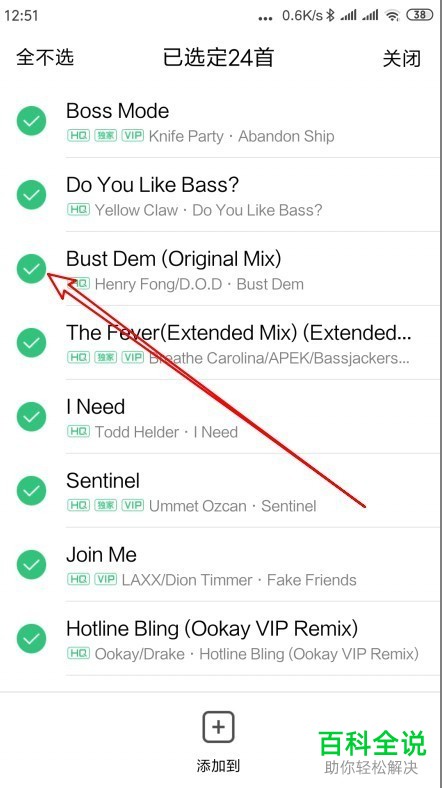
Task: Tap 关闭 to close selection mode
Action: 401,58
